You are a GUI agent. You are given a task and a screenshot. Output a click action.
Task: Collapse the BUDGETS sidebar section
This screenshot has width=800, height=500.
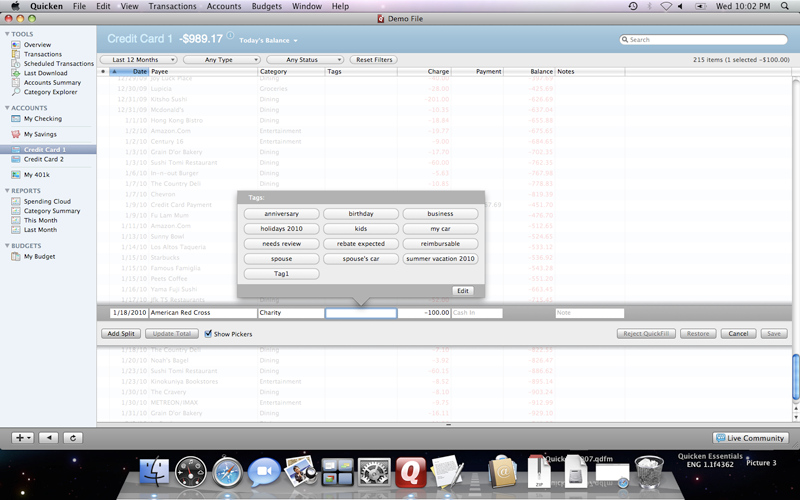tap(7, 245)
